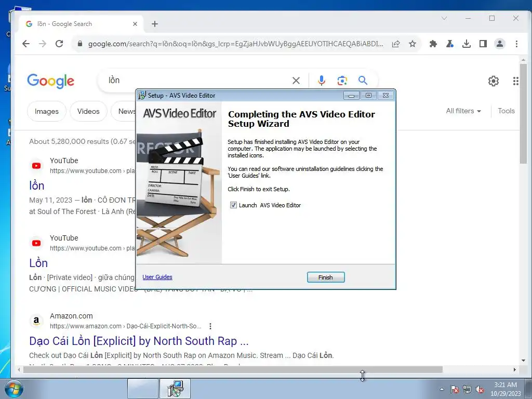Uncheck Launch AVS Video Editor checkbox
Viewport: 532px width, 399px height.
(233, 205)
